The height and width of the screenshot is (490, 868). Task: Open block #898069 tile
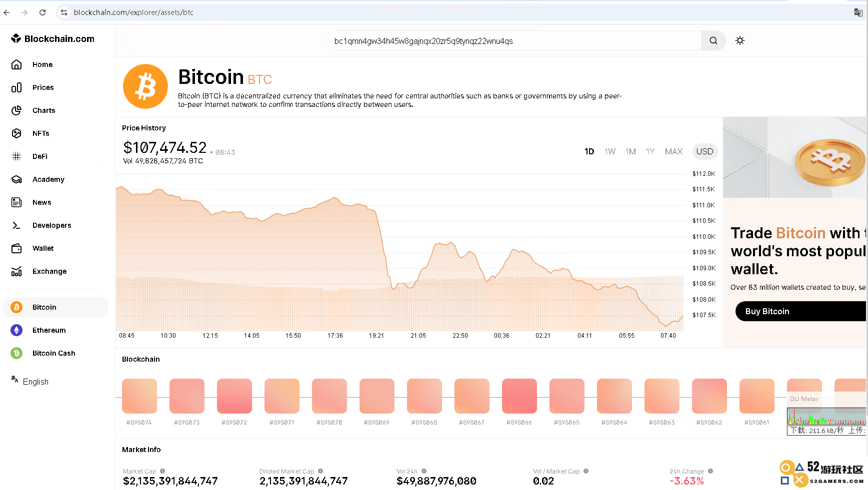coord(377,396)
